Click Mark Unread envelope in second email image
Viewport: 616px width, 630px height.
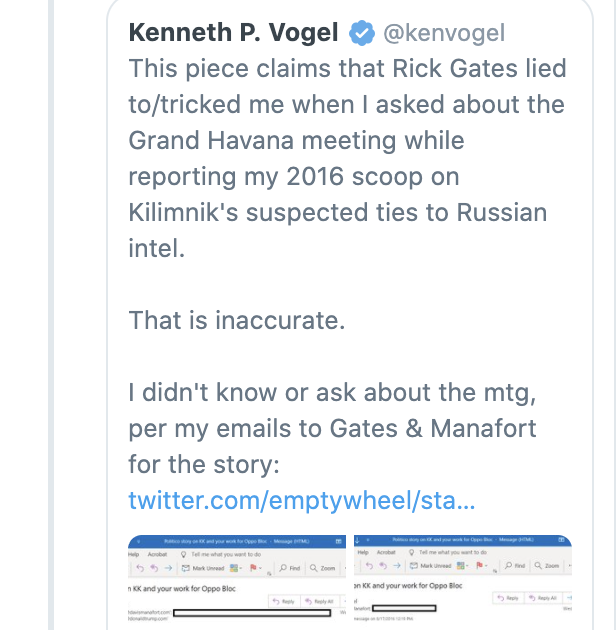(x=413, y=565)
